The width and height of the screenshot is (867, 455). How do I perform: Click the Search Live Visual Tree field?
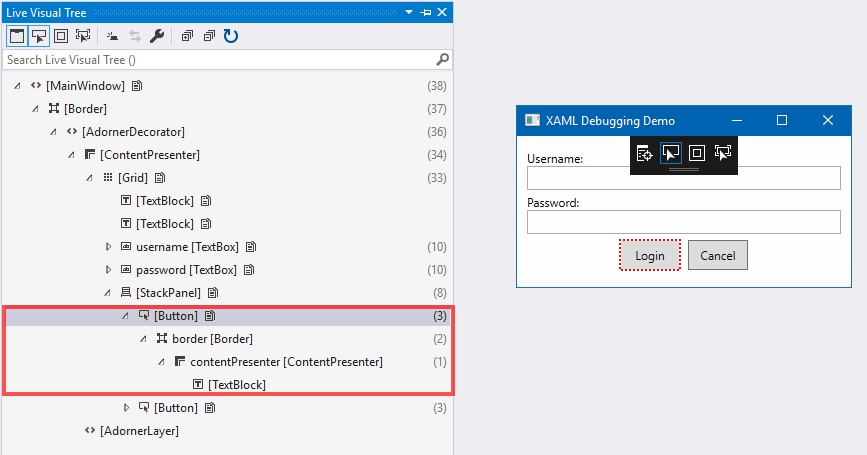[x=220, y=60]
